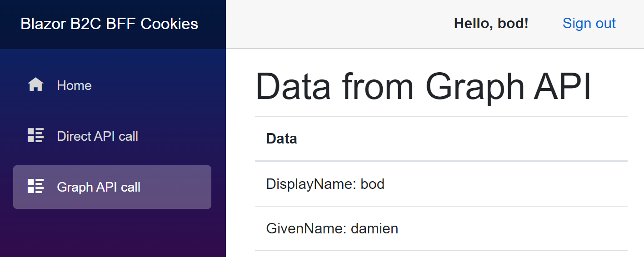Click the word "Cookies" in the brand title
This screenshot has height=257, width=644.
click(169, 24)
